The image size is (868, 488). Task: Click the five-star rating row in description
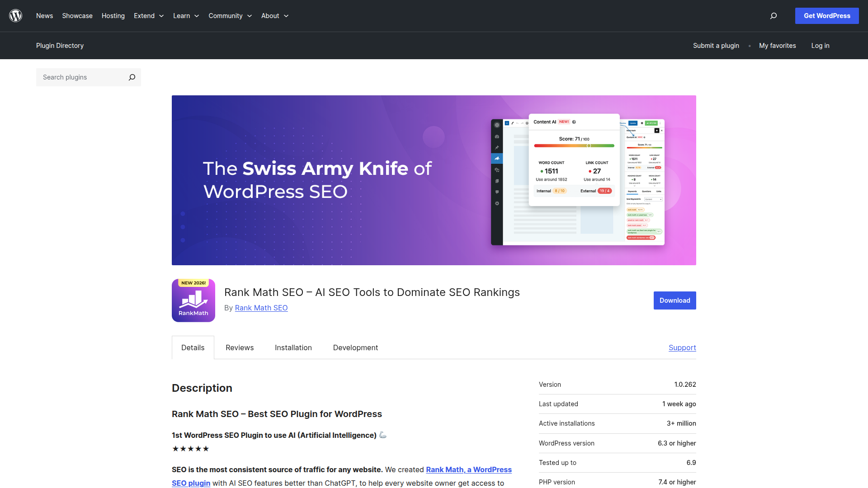[x=191, y=449]
